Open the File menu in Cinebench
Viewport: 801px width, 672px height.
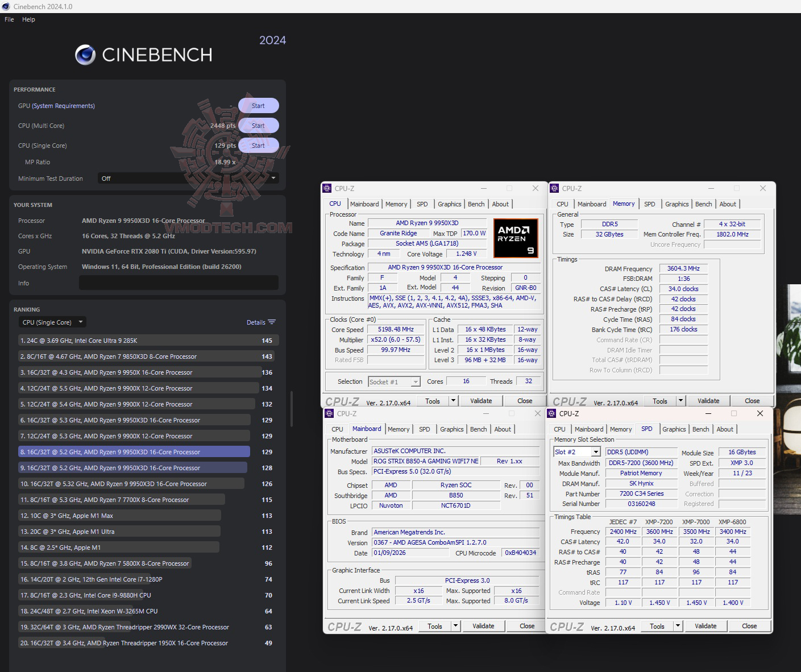click(9, 19)
